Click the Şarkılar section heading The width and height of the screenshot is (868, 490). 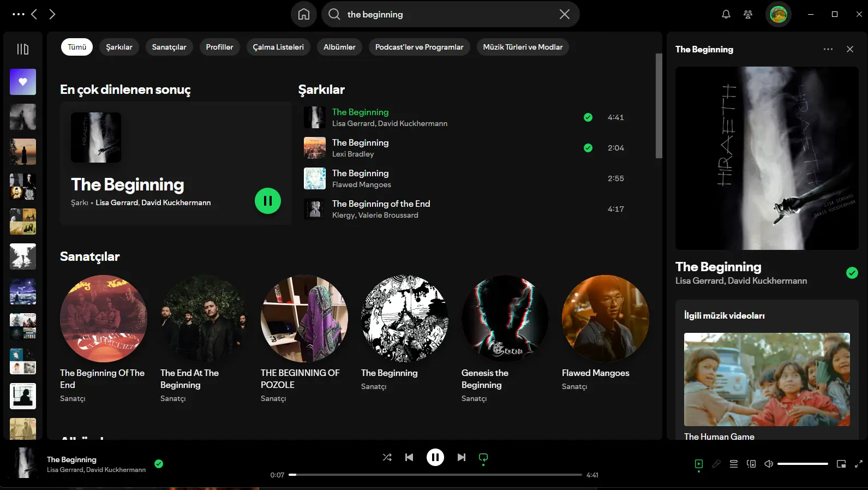click(x=321, y=89)
